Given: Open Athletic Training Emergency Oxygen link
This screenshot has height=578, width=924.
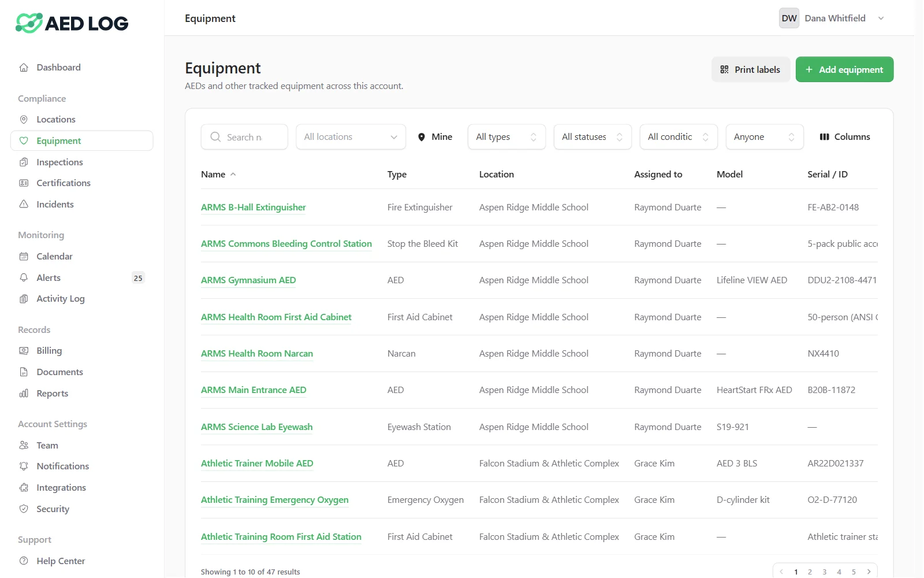Looking at the screenshot, I should tap(275, 500).
